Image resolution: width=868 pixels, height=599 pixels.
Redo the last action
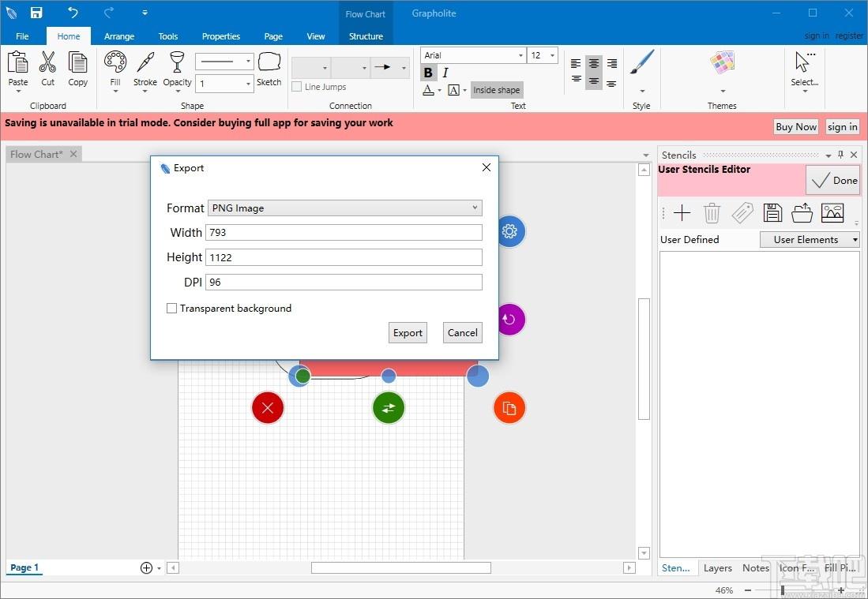109,13
